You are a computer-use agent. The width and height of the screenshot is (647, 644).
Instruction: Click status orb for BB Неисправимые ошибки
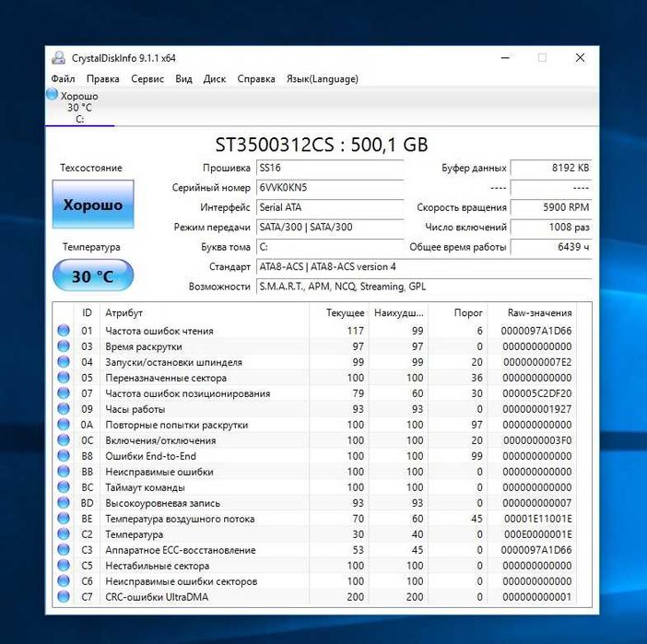pyautogui.click(x=64, y=472)
